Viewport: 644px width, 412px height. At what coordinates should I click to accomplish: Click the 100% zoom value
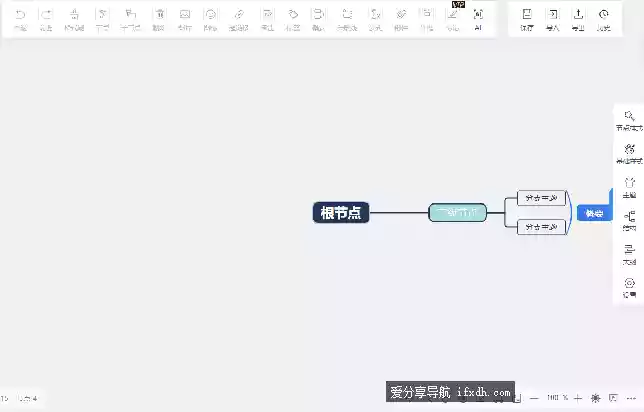557,398
